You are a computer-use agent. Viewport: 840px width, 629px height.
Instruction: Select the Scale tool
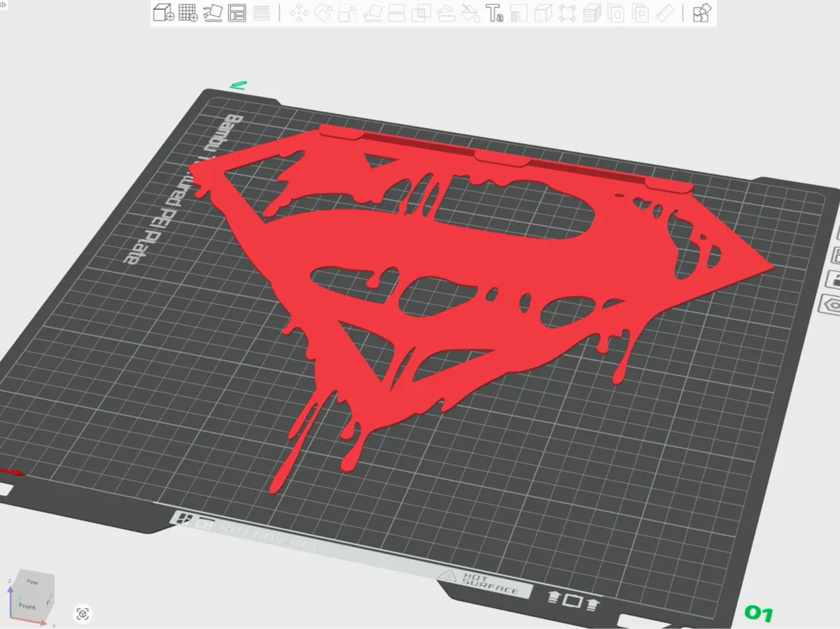[x=348, y=13]
